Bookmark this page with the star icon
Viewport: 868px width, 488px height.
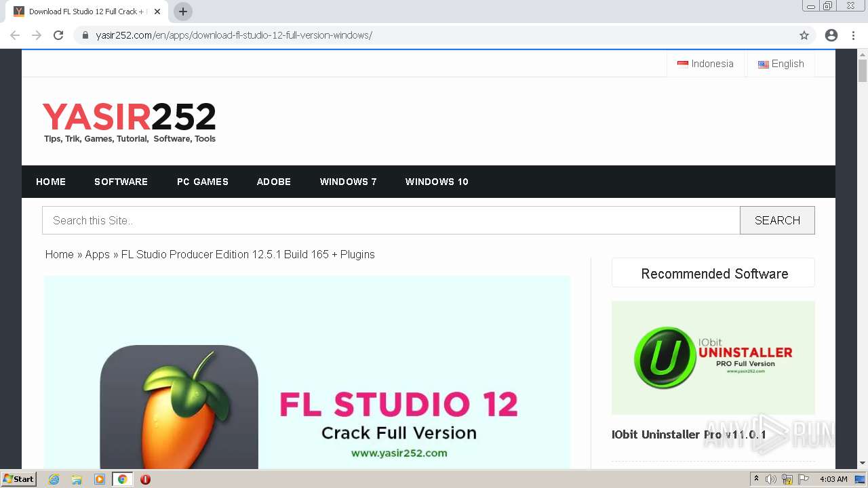804,35
